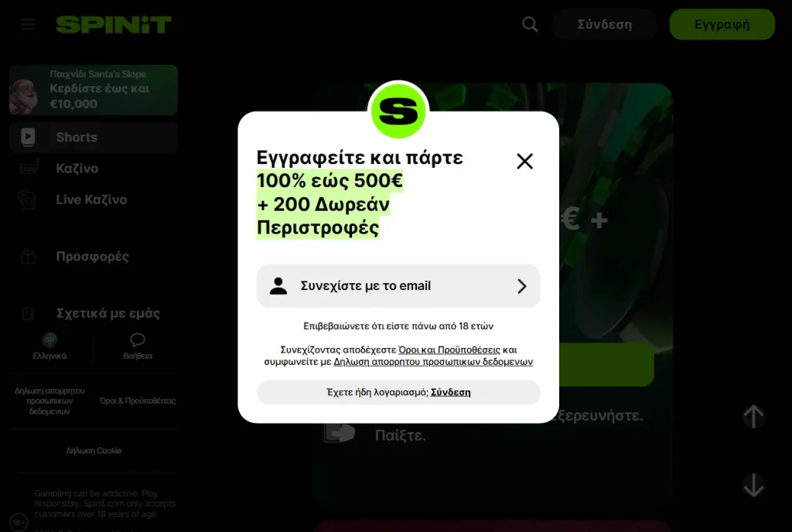Click the green Εγγραφή button

(x=722, y=24)
